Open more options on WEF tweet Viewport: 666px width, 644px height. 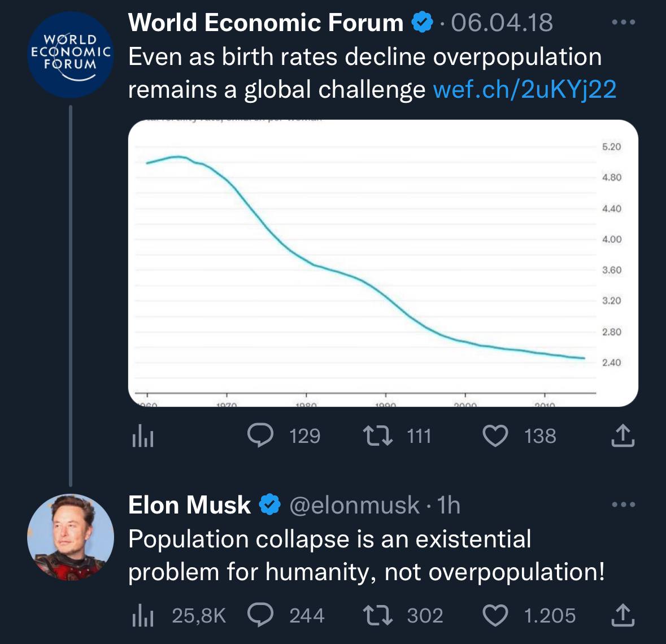pos(624,23)
